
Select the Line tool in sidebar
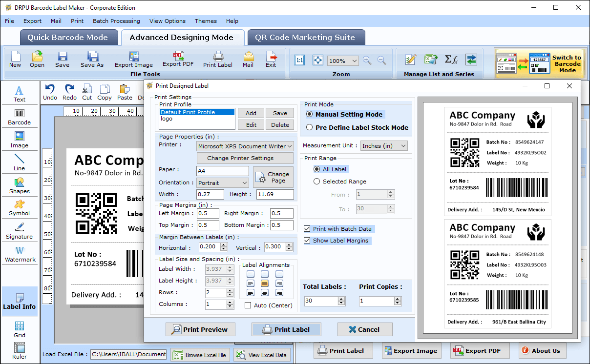pyautogui.click(x=20, y=162)
